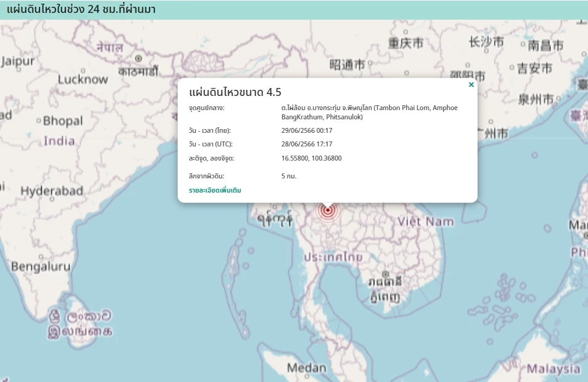Screen dimensions: 588x382
Task: Click the Lucknow city label
Action: point(83,79)
